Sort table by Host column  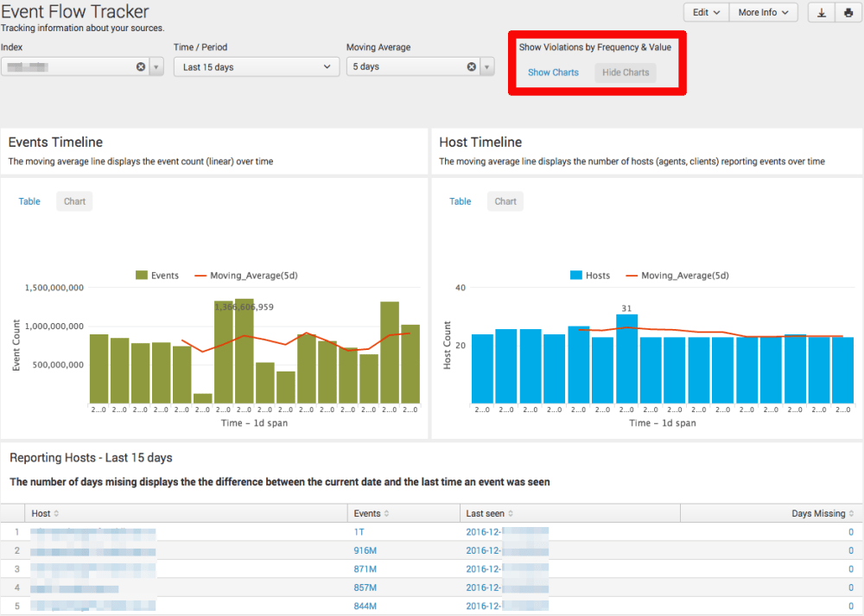click(45, 514)
